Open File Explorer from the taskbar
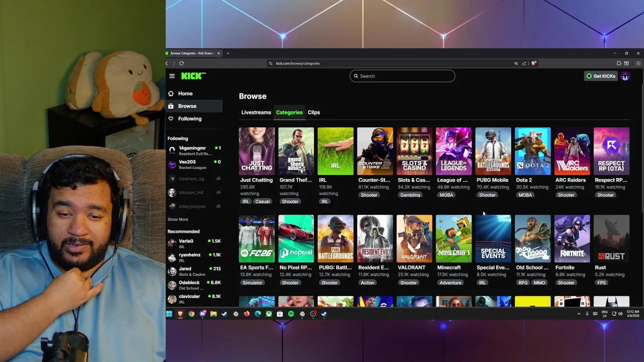This screenshot has height=362, width=644. [213, 314]
